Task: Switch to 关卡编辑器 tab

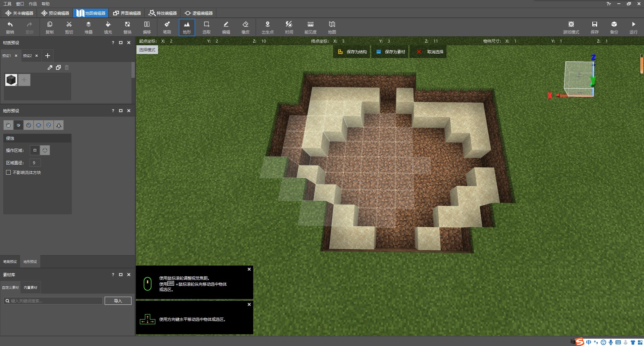Action: (19, 13)
